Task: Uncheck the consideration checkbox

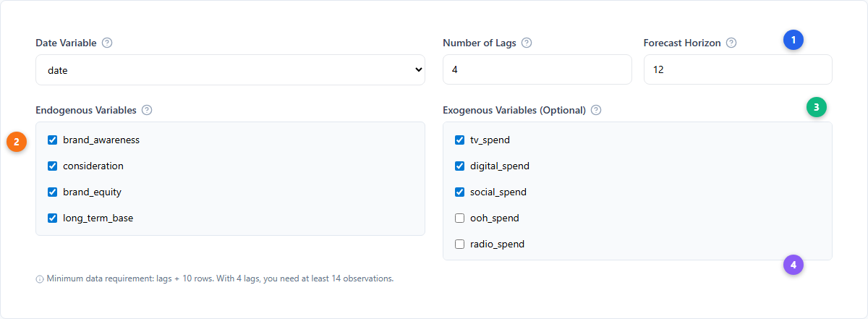Action: click(52, 166)
